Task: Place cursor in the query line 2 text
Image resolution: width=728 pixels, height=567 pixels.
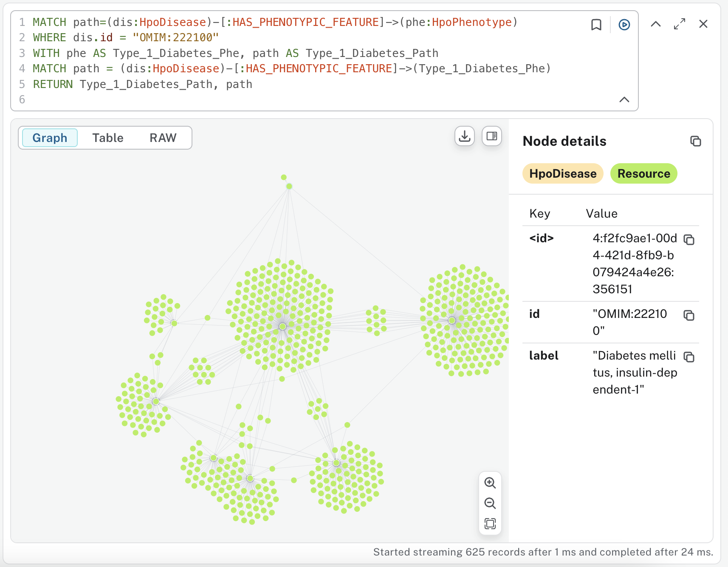Action: tap(126, 38)
